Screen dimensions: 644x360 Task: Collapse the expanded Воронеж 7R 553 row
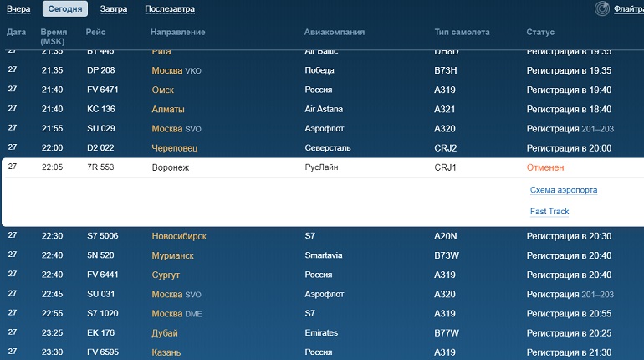(x=323, y=167)
